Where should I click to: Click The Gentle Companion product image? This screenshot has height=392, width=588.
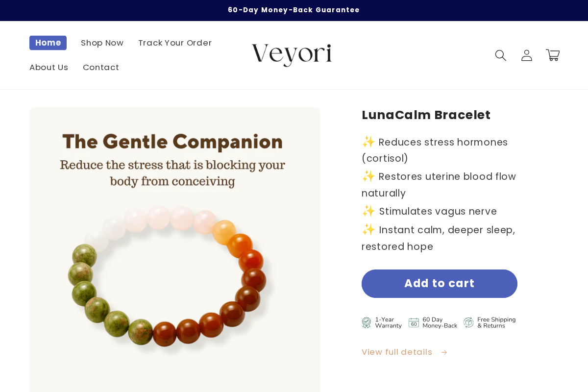click(175, 250)
